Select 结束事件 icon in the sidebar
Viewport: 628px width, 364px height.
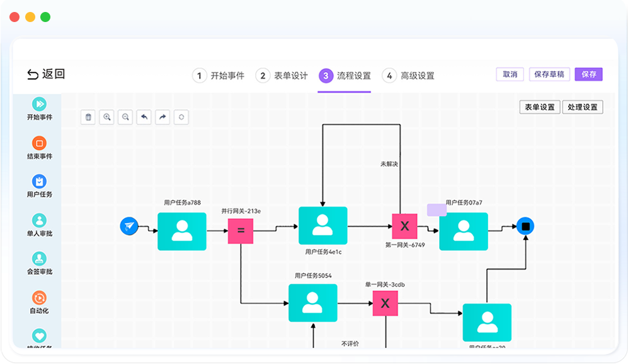click(39, 144)
